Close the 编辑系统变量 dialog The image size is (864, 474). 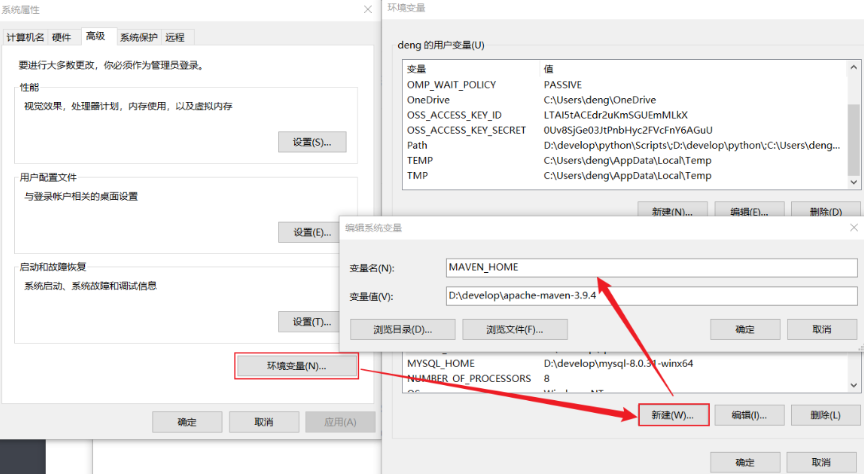tap(854, 228)
